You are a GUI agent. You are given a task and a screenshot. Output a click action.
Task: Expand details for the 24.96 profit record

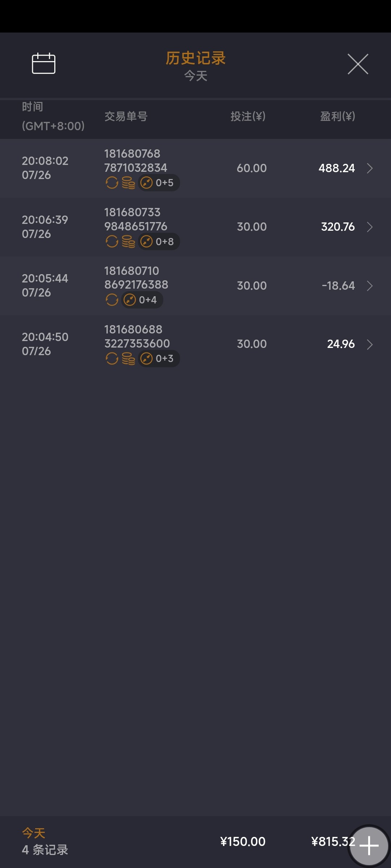pyautogui.click(x=370, y=344)
